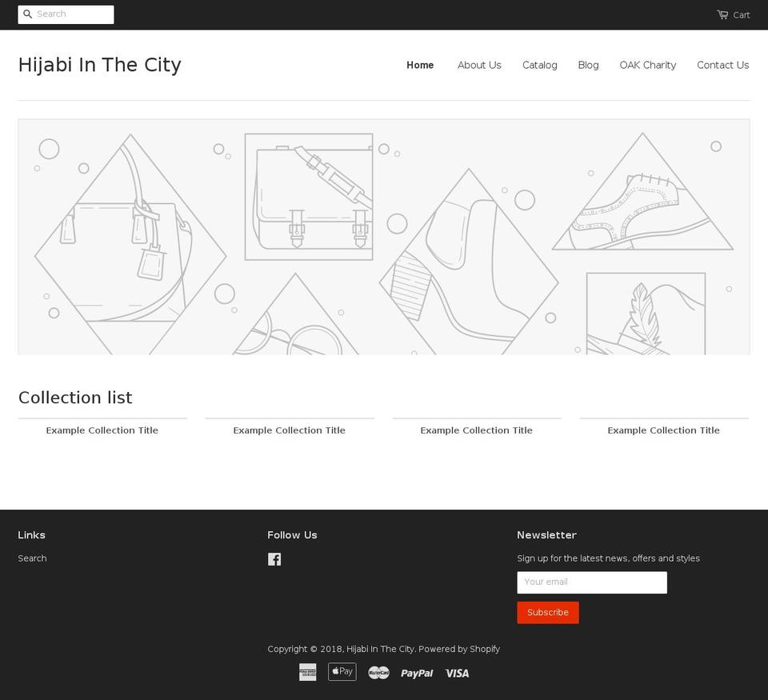Viewport: 768px width, 700px height.
Task: Click the Apple Pay payment icon
Action: coord(342,671)
